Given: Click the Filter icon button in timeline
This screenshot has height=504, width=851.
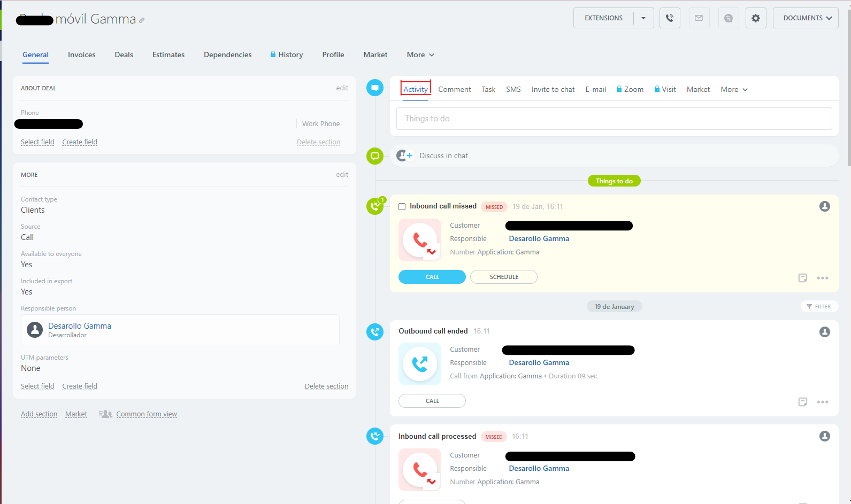Looking at the screenshot, I should (x=818, y=306).
